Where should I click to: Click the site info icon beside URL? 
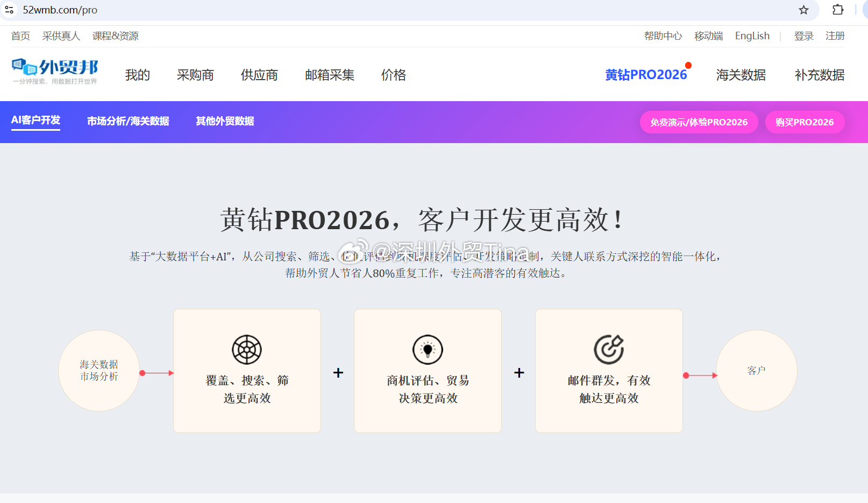[9, 10]
